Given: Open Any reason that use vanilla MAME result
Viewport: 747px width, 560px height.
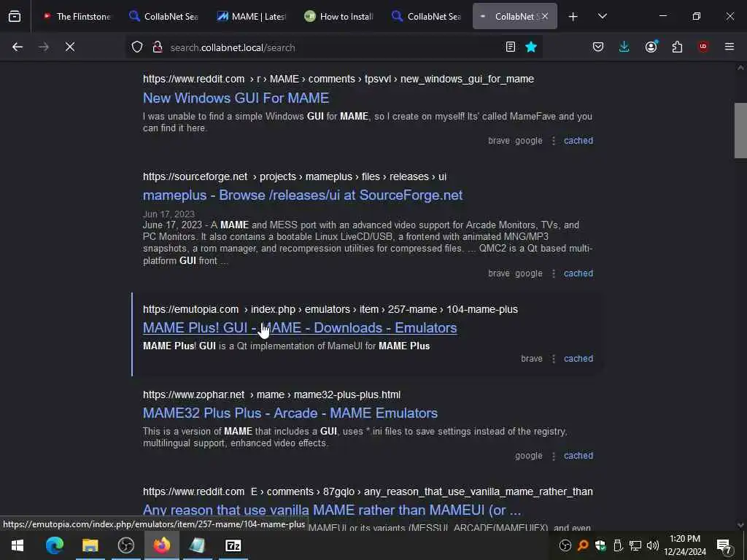Looking at the screenshot, I should click(x=332, y=510).
